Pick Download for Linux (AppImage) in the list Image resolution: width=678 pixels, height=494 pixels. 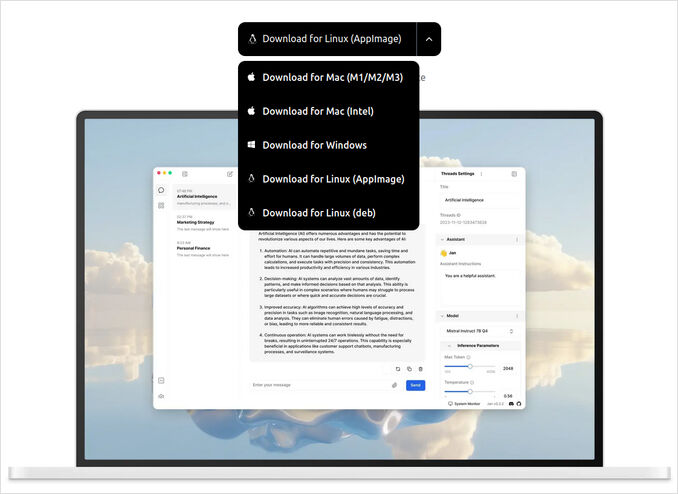tap(329, 179)
